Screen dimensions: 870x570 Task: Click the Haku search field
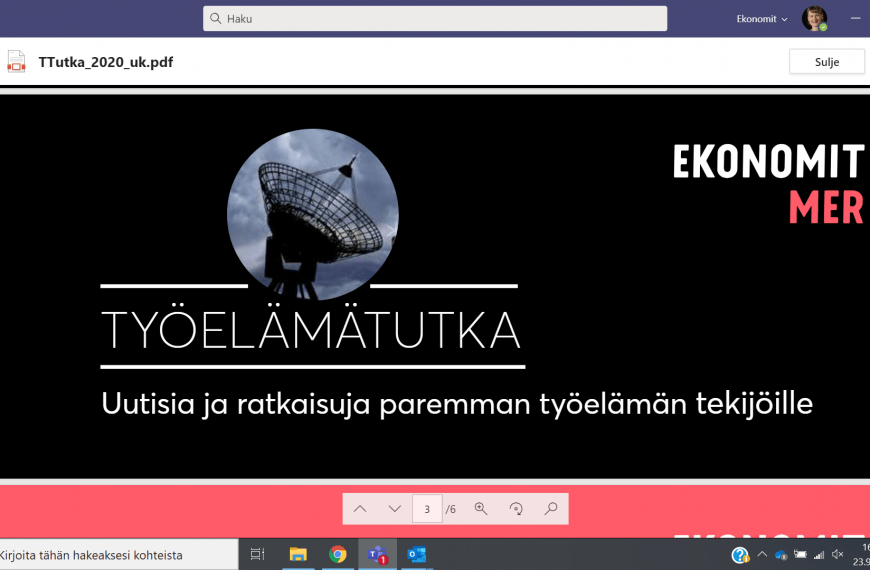(x=434, y=18)
